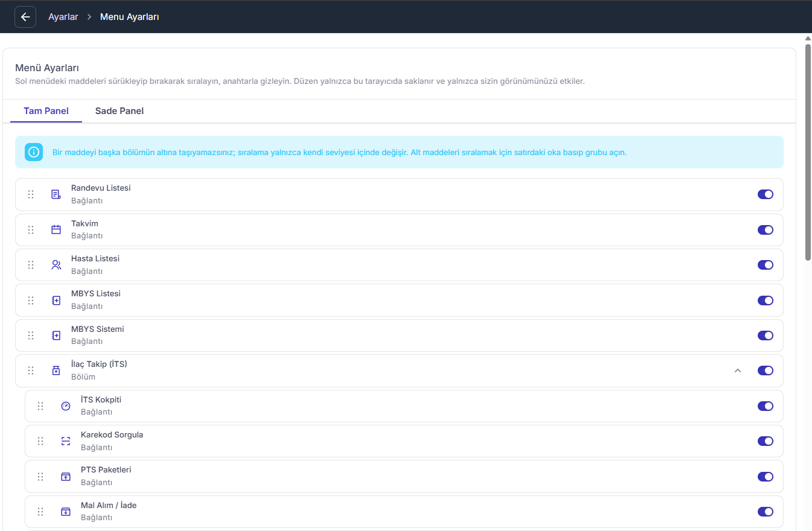The width and height of the screenshot is (812, 531).
Task: Click the Takvim calendar icon
Action: 56,229
